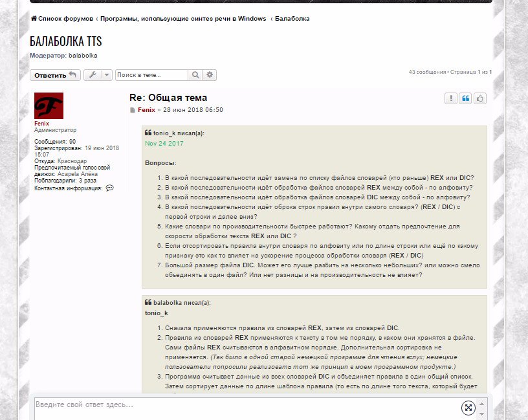Open moderator balabolka's profile
The image size is (528, 420).
pos(82,56)
